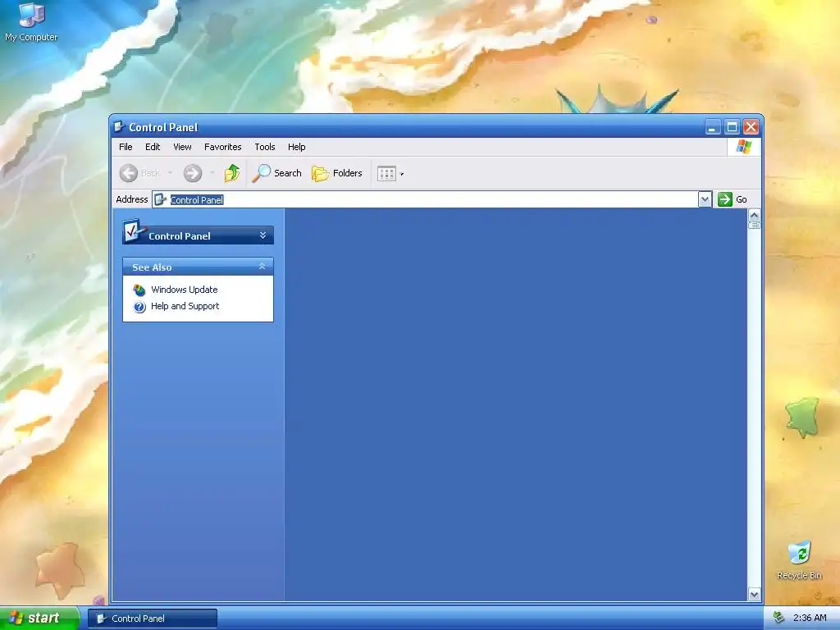Click the Address bar text field
Viewport: 840px width, 630px height.
(x=425, y=199)
